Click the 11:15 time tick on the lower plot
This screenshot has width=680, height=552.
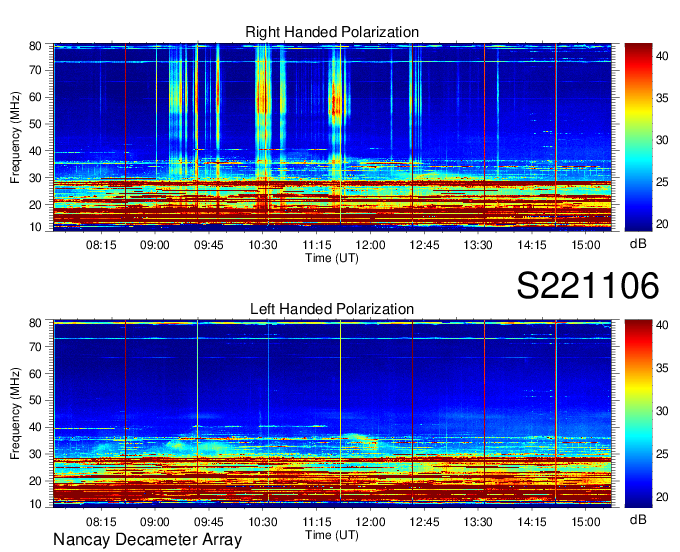317,522
